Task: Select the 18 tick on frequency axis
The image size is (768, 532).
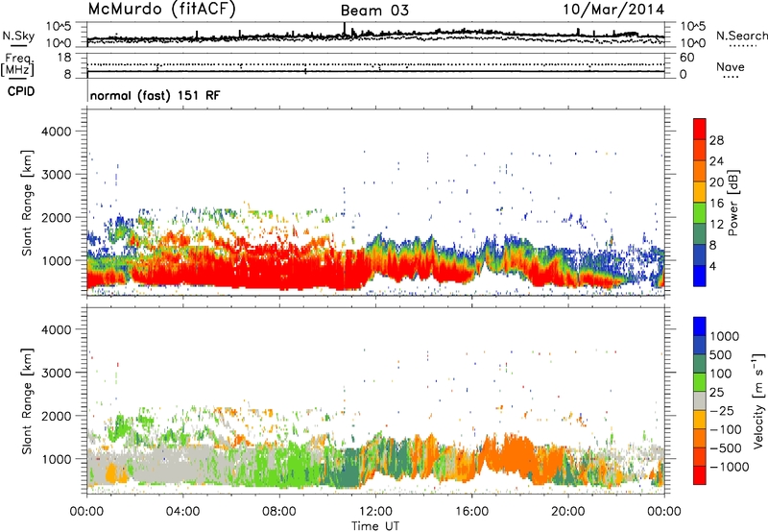Action: click(x=63, y=58)
